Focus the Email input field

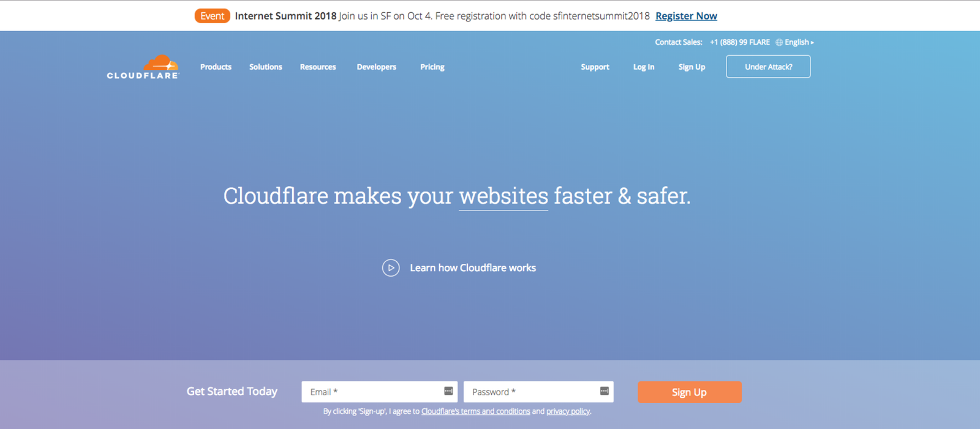pos(379,392)
